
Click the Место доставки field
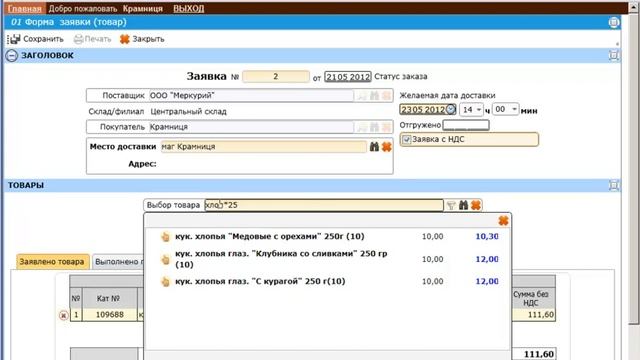pyautogui.click(x=264, y=147)
